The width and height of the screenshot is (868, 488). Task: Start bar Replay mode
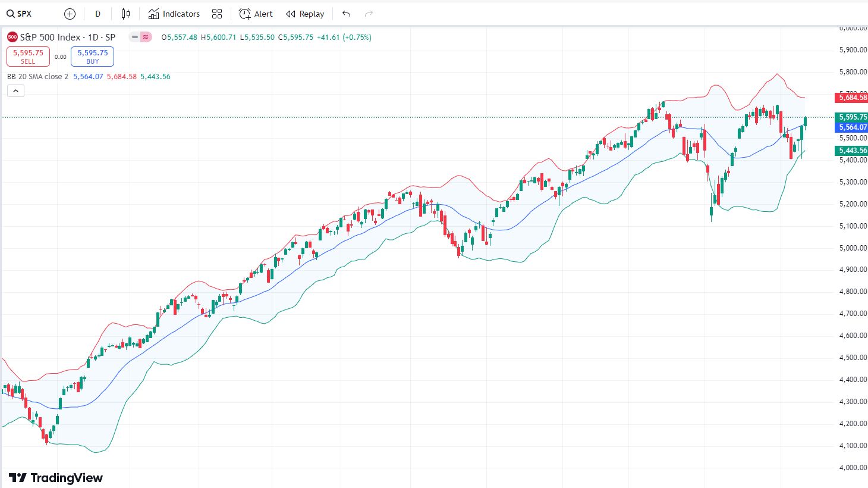click(305, 14)
